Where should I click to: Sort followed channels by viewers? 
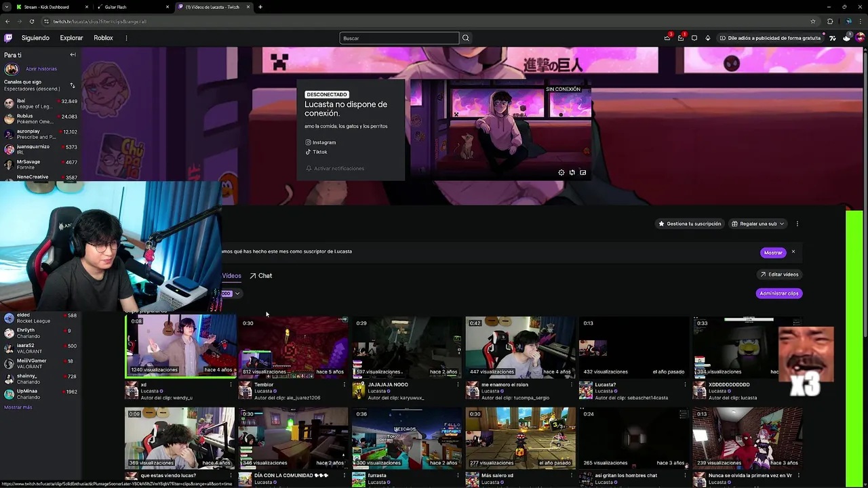click(73, 85)
